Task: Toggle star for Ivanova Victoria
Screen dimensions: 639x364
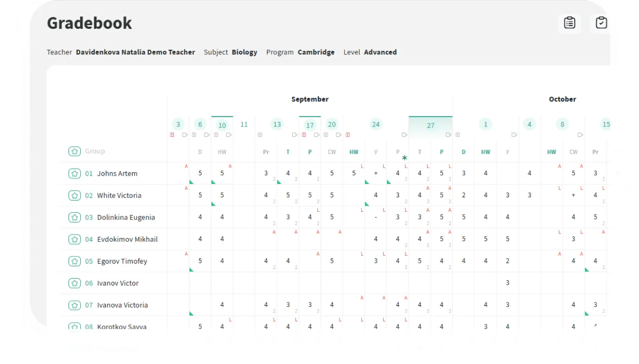Action: (75, 305)
